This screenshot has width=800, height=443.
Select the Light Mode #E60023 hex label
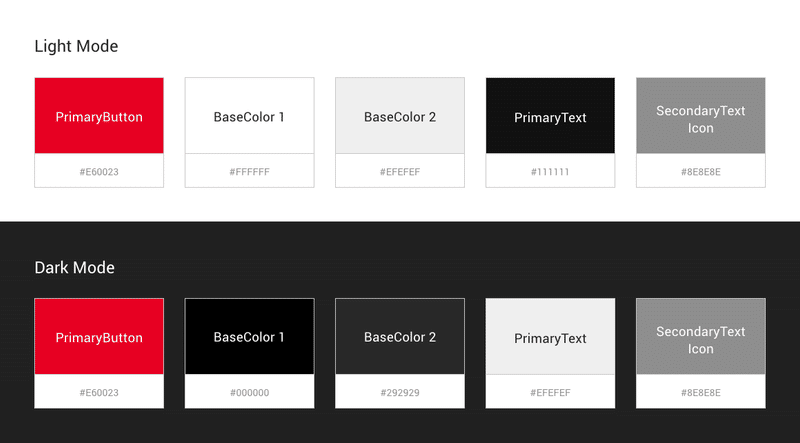99,172
